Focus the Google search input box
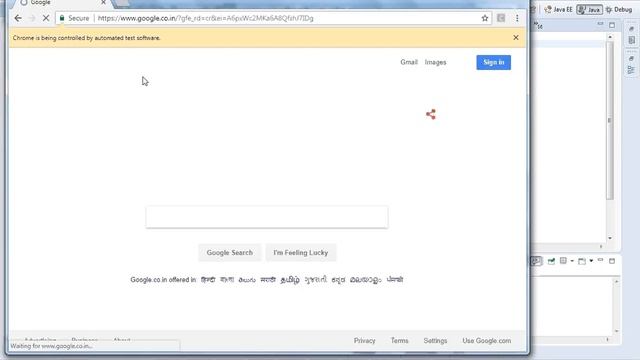The height and width of the screenshot is (360, 640). (267, 217)
